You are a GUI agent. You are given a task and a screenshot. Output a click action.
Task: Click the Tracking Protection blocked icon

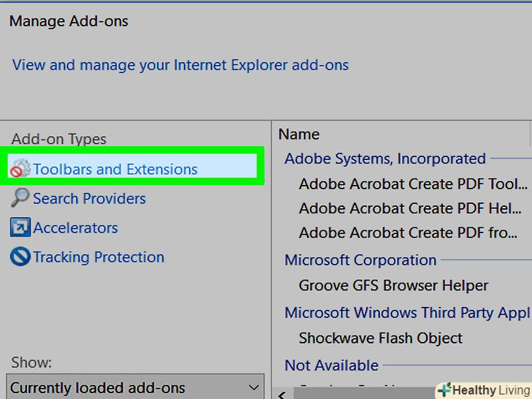pos(20,257)
